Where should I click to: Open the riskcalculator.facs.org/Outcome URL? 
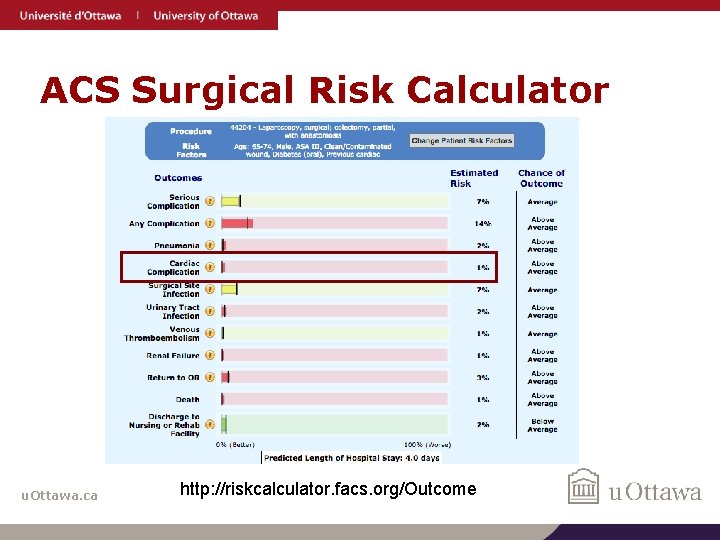tap(328, 489)
